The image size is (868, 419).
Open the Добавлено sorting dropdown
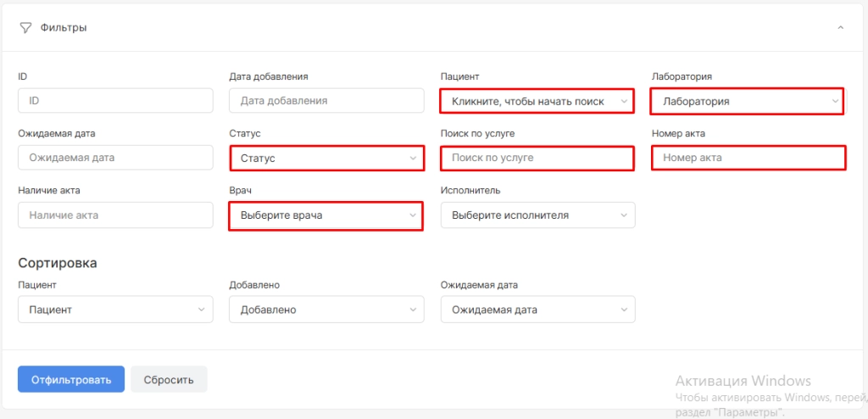pyautogui.click(x=326, y=310)
